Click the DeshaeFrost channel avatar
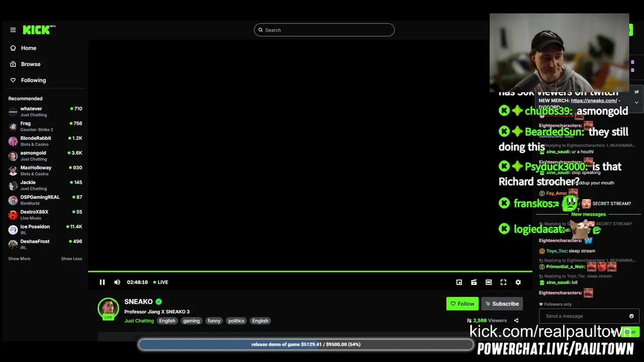 (x=13, y=244)
